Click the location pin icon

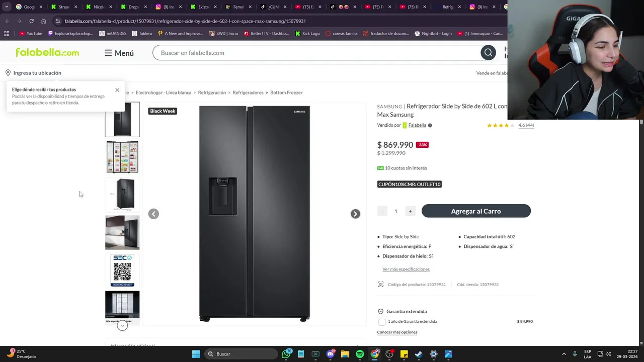[x=8, y=73]
